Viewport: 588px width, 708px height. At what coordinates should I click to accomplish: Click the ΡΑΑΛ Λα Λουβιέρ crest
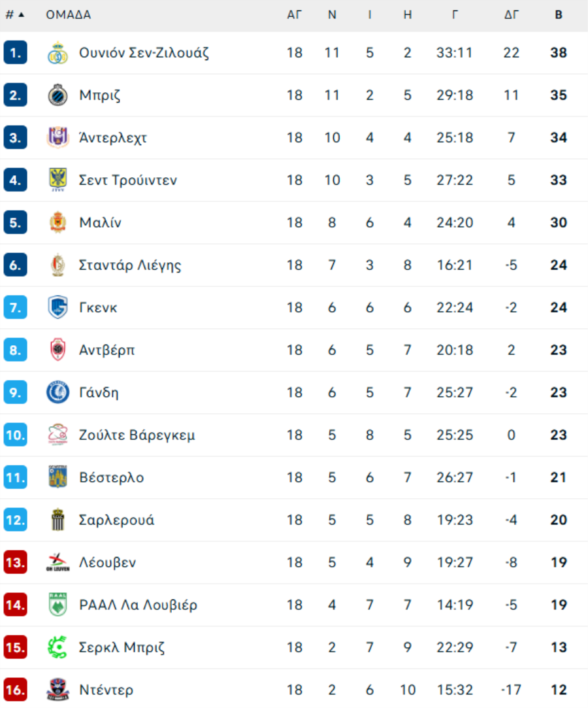[57, 605]
